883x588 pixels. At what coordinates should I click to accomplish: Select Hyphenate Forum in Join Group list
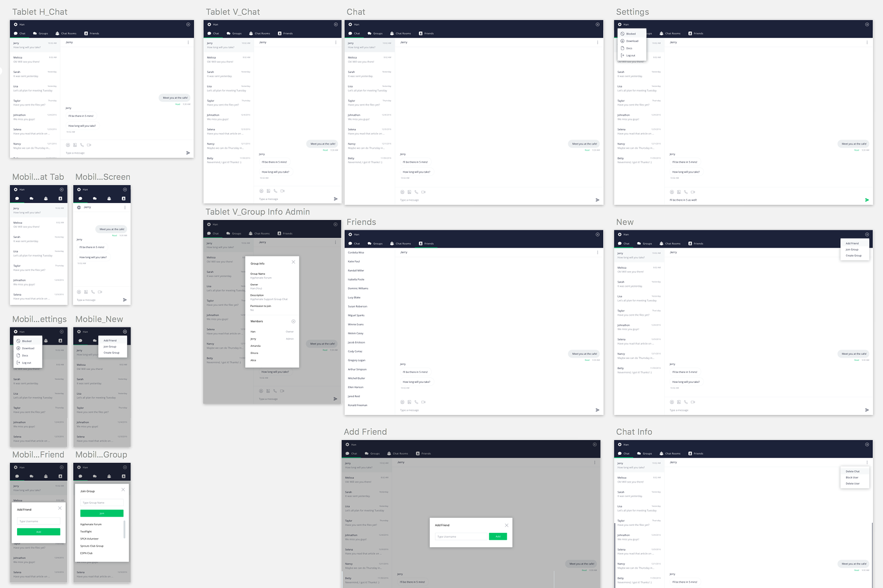pyautogui.click(x=91, y=524)
